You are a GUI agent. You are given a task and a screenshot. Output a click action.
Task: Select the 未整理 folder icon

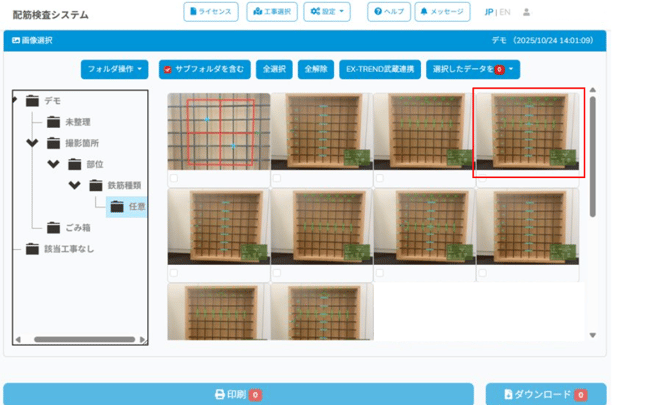point(53,122)
